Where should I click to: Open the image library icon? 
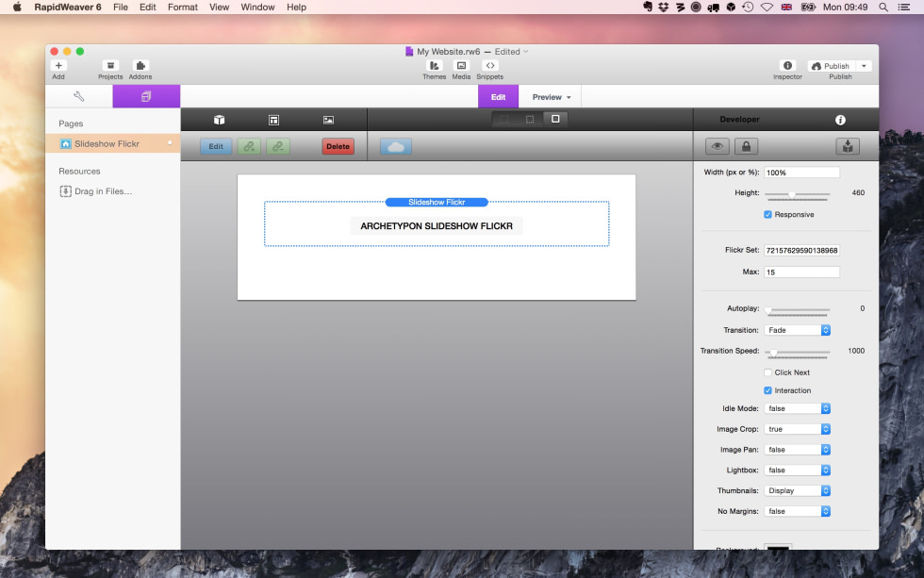click(328, 120)
